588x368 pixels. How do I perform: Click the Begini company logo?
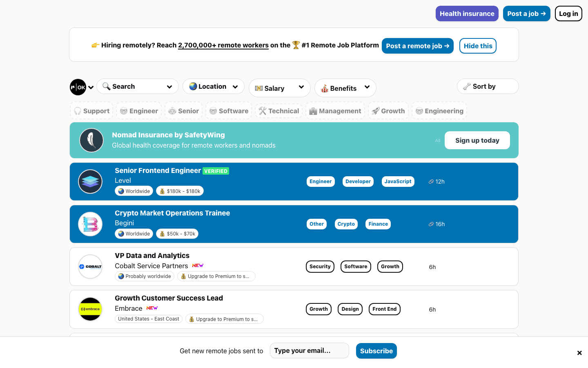(x=90, y=224)
